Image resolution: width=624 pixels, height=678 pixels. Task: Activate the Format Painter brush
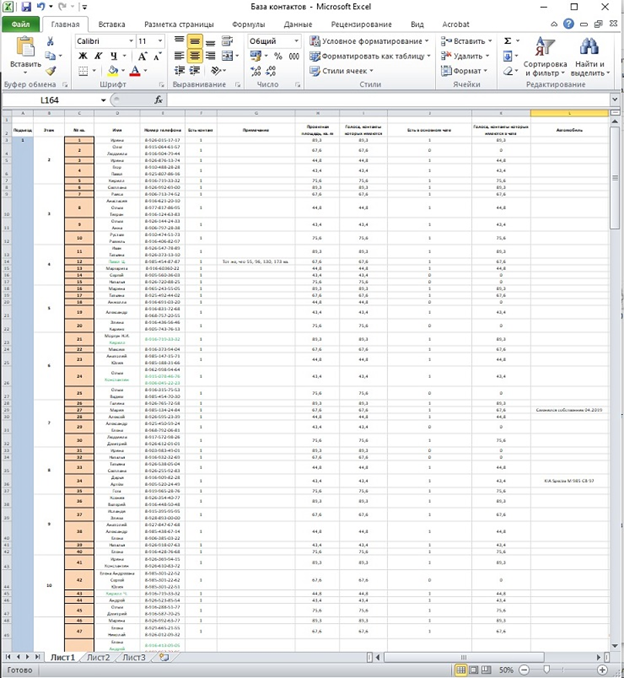coord(51,70)
